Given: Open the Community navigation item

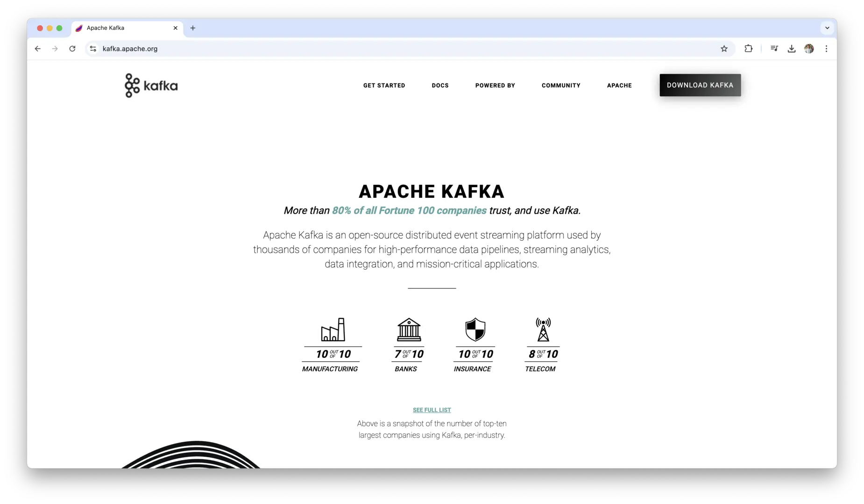Looking at the screenshot, I should (561, 85).
